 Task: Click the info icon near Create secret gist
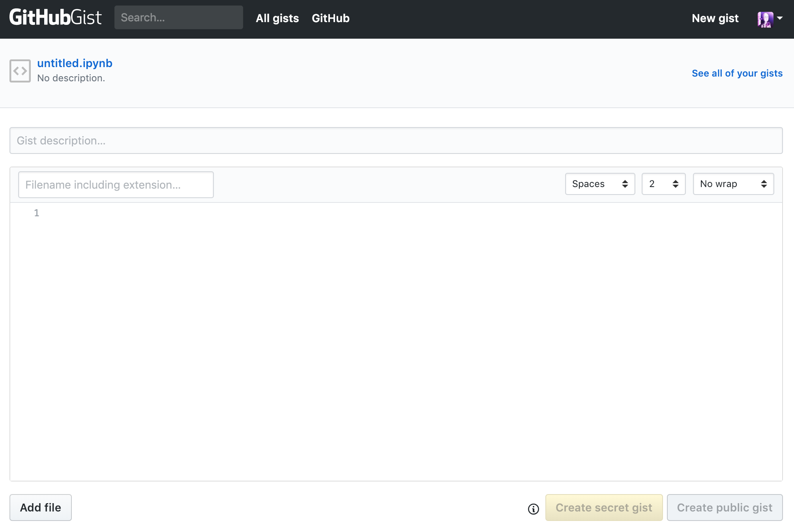pos(533,509)
